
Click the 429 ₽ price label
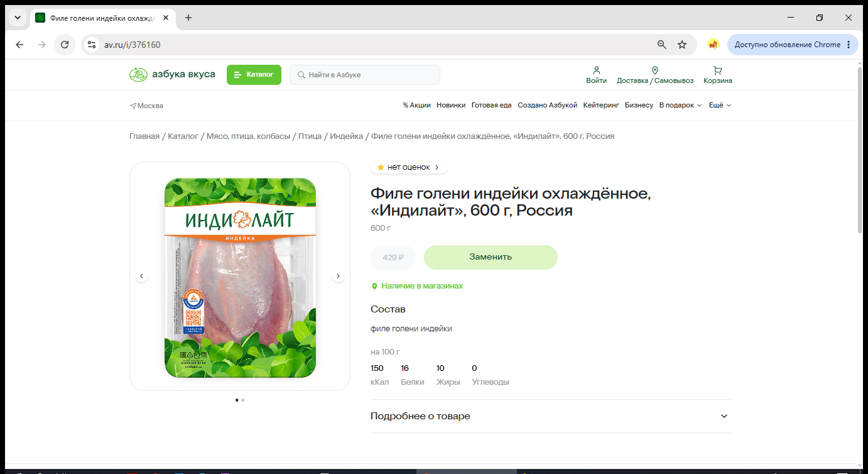(393, 257)
